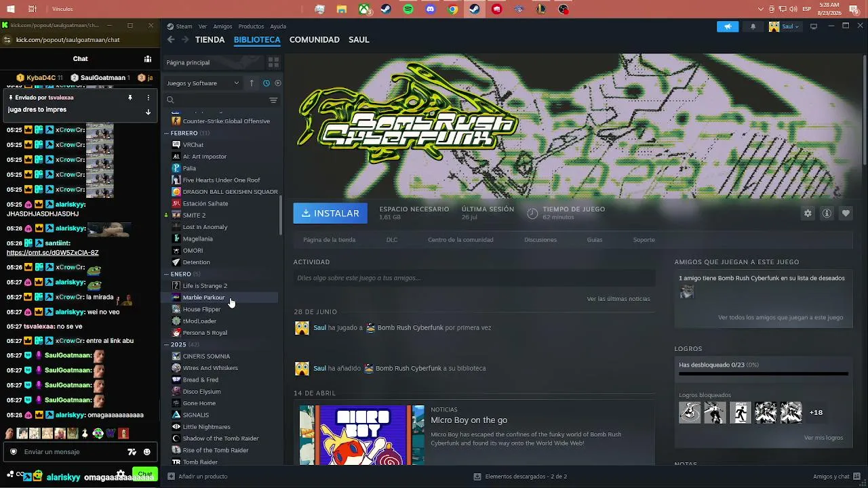Open Ver todos los amigos que juegan
This screenshot has width=868, height=488.
[781, 317]
